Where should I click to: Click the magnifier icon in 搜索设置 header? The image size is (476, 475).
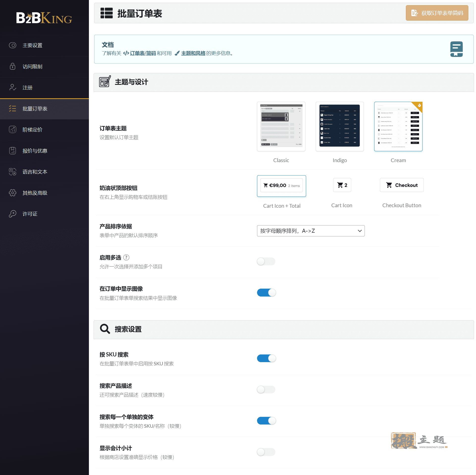(x=105, y=329)
